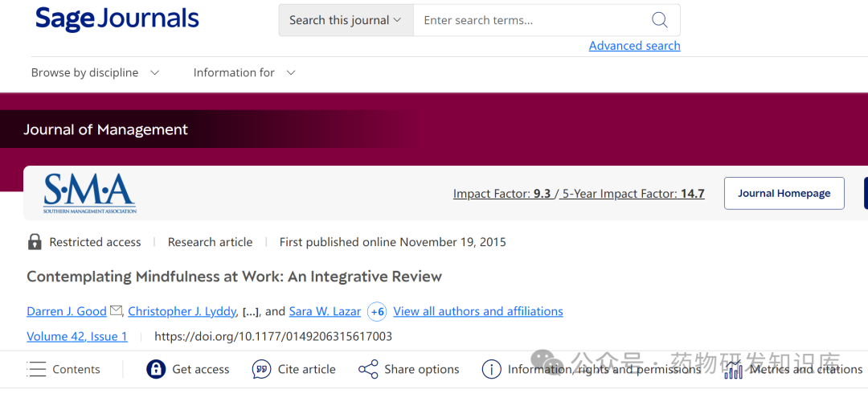868x398 pixels.
Task: Click the Share options icon
Action: (368, 369)
